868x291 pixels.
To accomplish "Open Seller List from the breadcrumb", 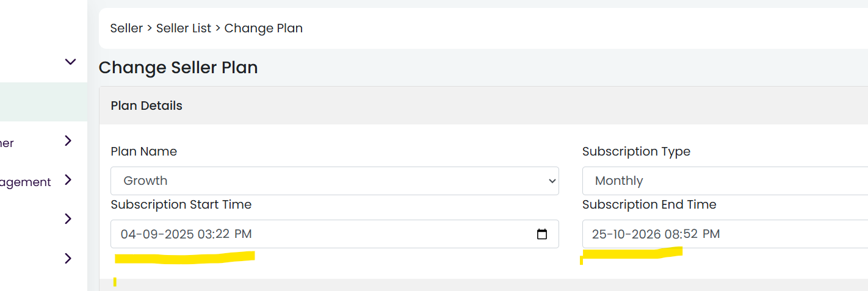I will click(184, 28).
